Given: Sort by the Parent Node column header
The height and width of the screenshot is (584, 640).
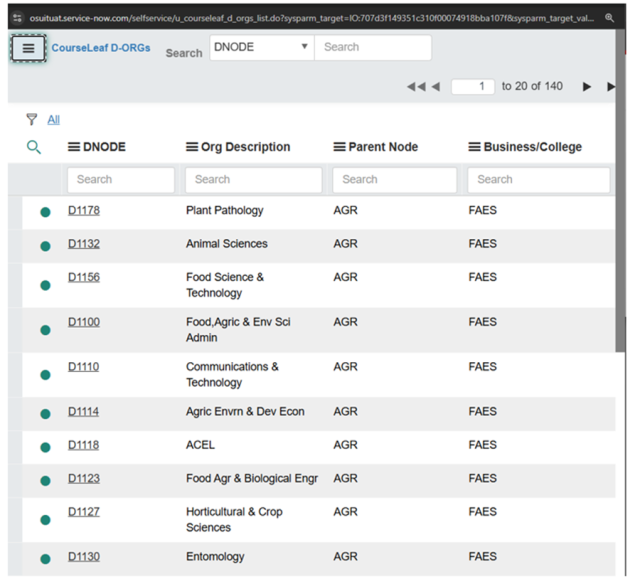Looking at the screenshot, I should tap(383, 147).
